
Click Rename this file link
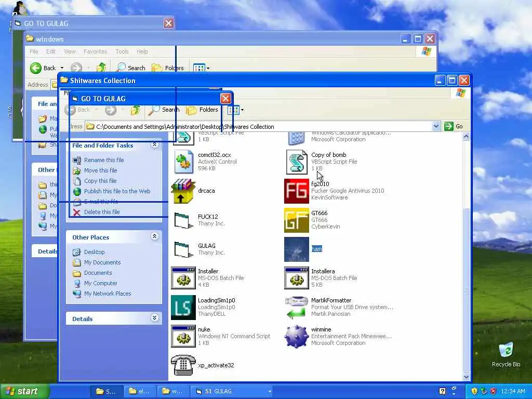coord(104,160)
